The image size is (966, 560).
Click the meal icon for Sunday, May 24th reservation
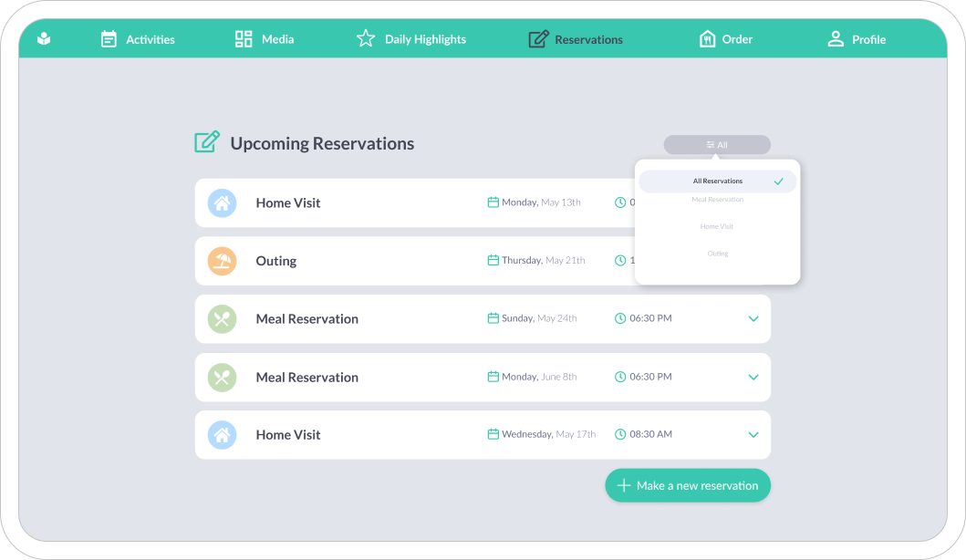[x=222, y=319]
